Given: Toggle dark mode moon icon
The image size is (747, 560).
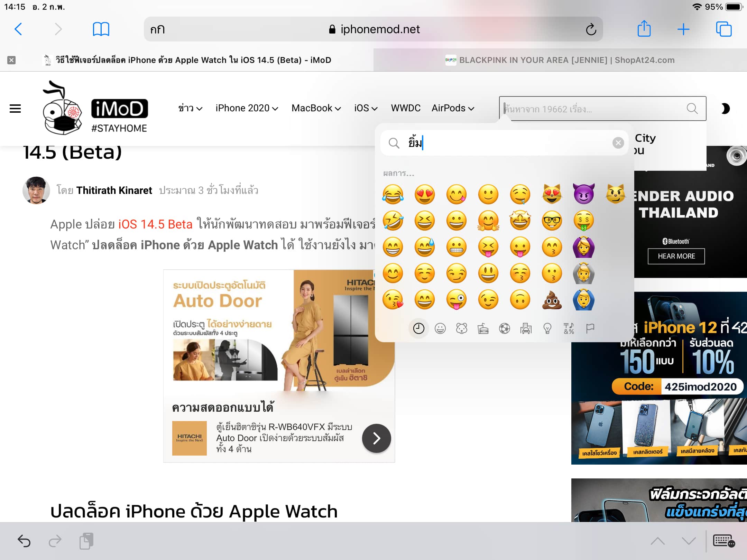Looking at the screenshot, I should tap(725, 109).
